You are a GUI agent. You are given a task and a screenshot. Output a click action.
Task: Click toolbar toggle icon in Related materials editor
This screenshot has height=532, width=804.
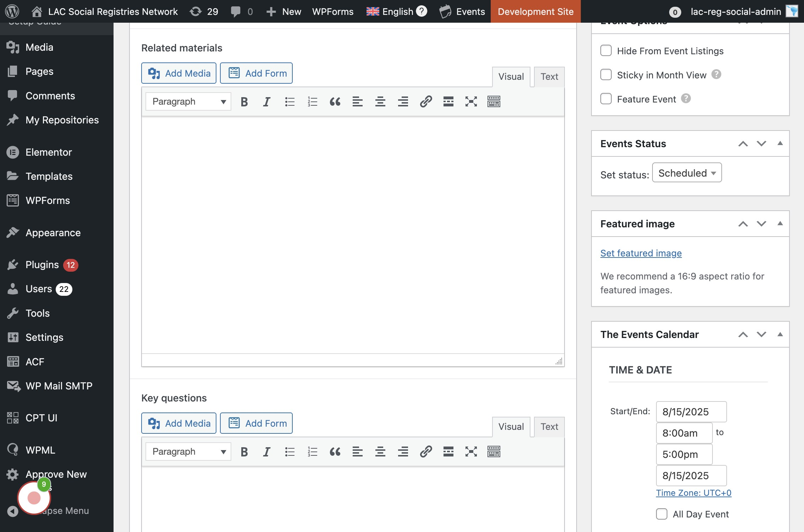click(x=494, y=102)
